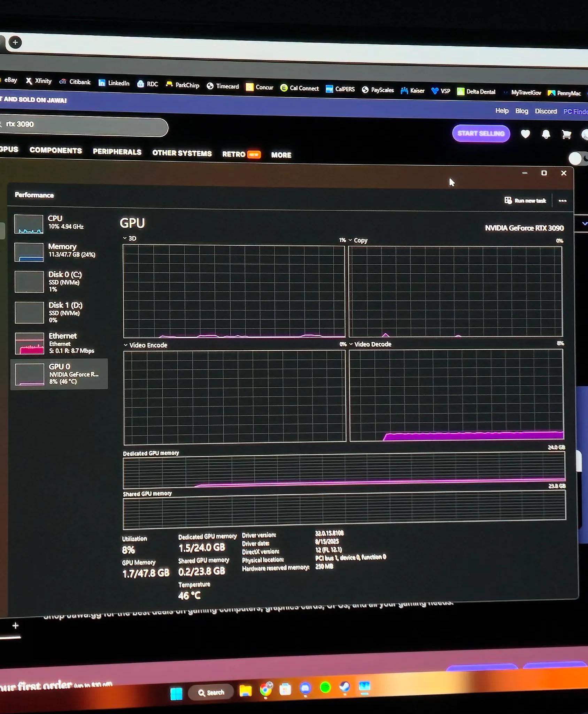This screenshot has width=588, height=714.
Task: Open the MORE category menu
Action: (x=281, y=155)
